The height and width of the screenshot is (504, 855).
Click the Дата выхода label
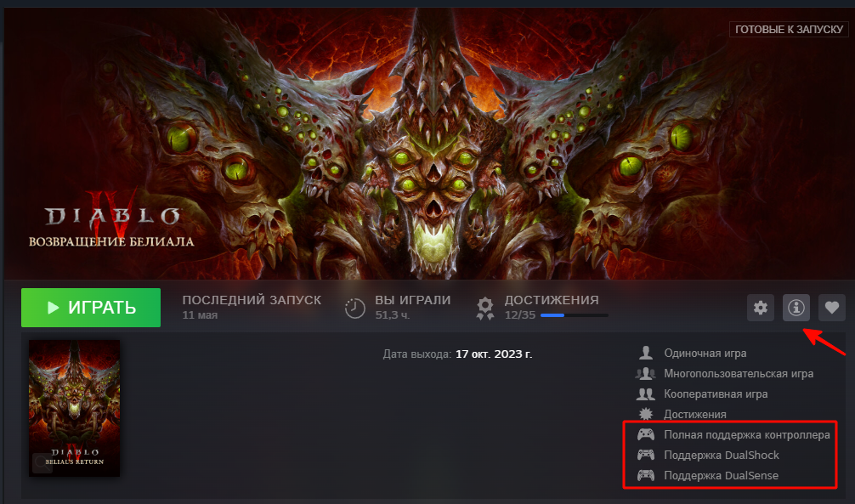tap(417, 354)
